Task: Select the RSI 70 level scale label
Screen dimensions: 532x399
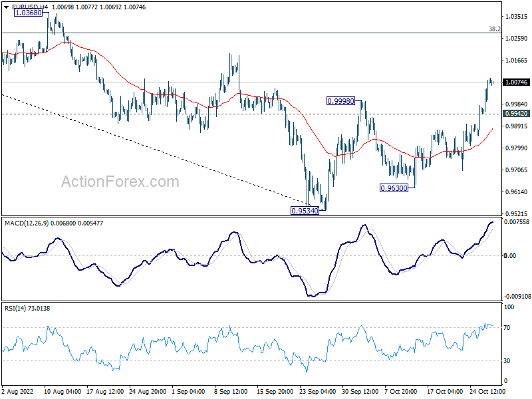Action: tap(507, 328)
